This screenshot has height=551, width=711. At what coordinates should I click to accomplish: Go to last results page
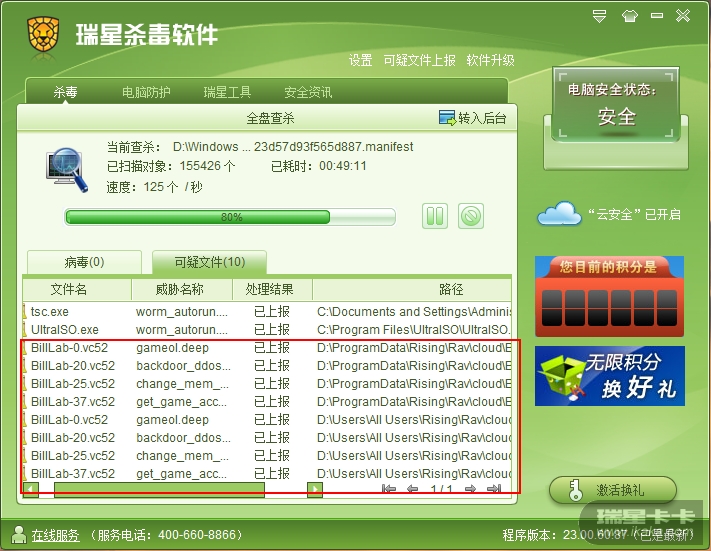[493, 489]
